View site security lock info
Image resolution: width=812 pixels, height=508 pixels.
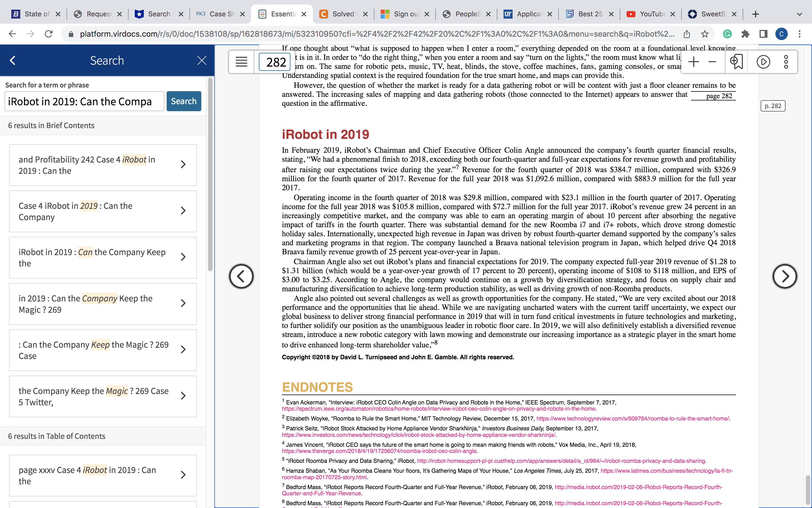[71, 34]
